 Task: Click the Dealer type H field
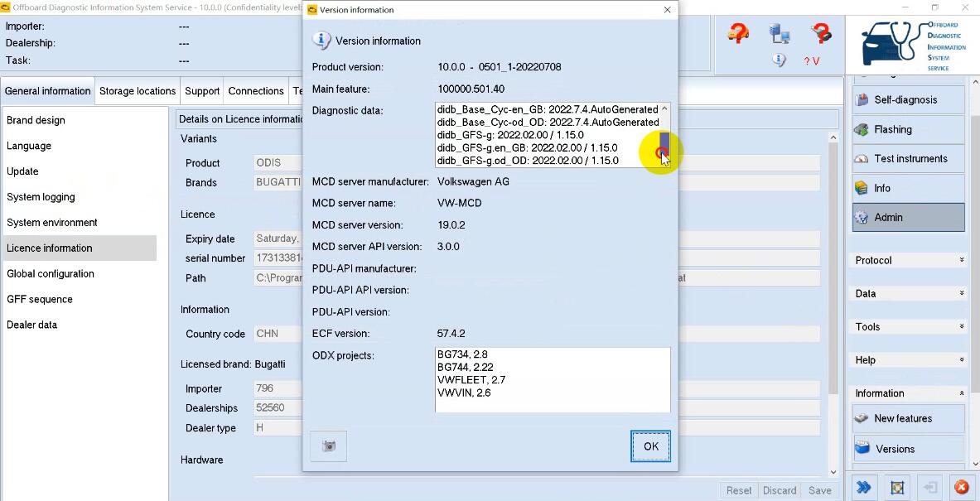[537, 428]
